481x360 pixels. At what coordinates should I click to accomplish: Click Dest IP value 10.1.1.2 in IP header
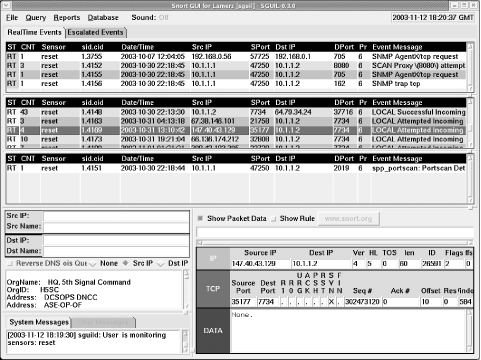[x=321, y=264]
